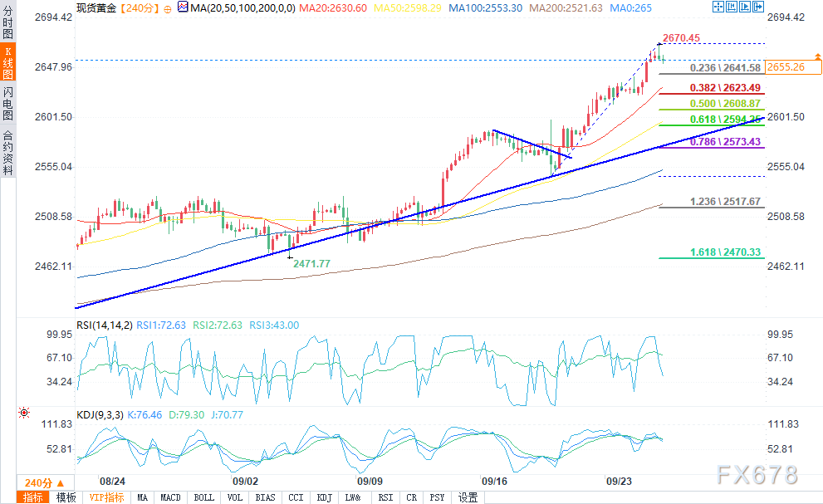This screenshot has width=823, height=504.
Task: Show the VOL indicator
Action: click(x=235, y=497)
